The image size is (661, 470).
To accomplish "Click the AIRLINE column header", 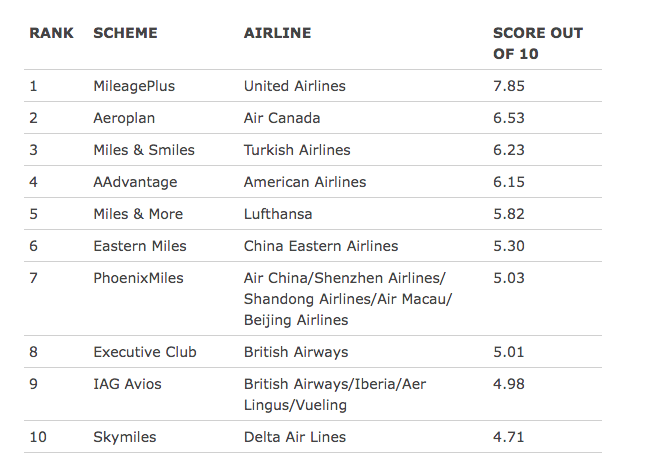I will [277, 33].
